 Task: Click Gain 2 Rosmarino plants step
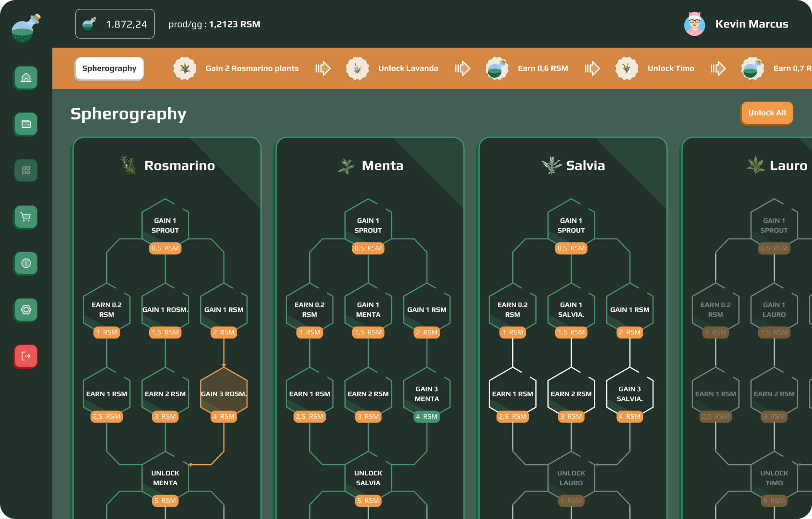[x=252, y=69]
